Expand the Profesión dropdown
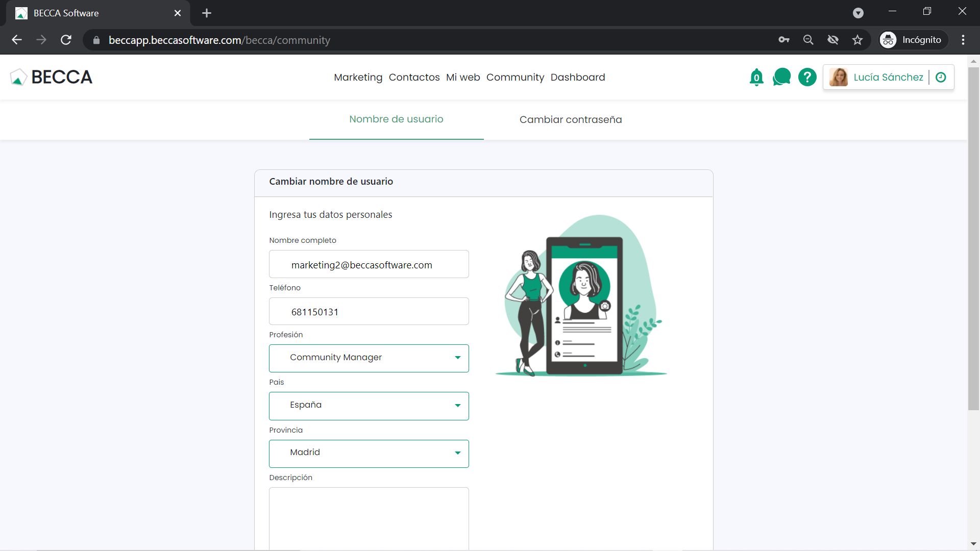The height and width of the screenshot is (551, 980). click(x=369, y=358)
